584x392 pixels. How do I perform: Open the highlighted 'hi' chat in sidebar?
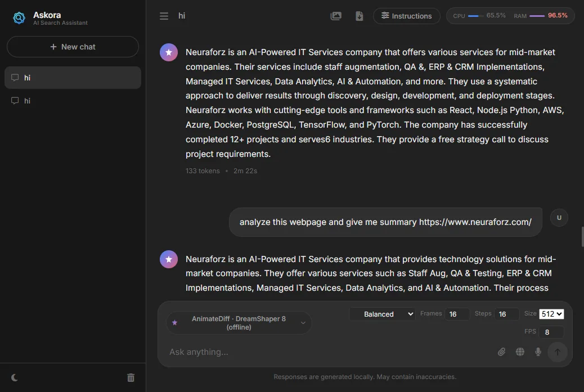(x=73, y=78)
